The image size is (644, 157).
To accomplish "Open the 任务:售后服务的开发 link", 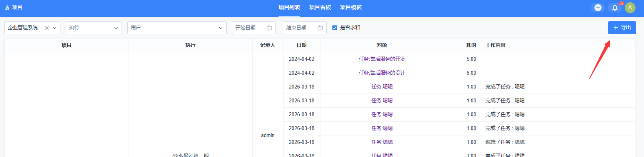I will point(382,59).
